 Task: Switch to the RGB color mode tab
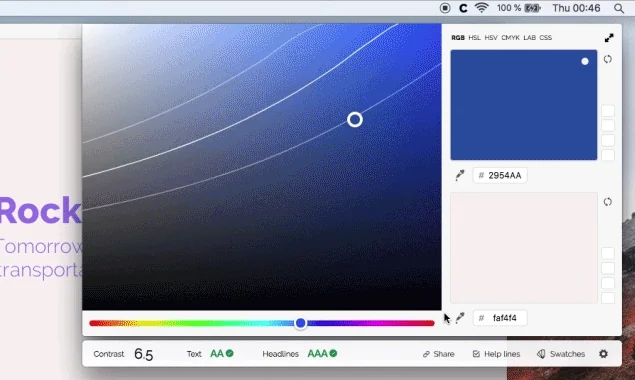(x=458, y=38)
